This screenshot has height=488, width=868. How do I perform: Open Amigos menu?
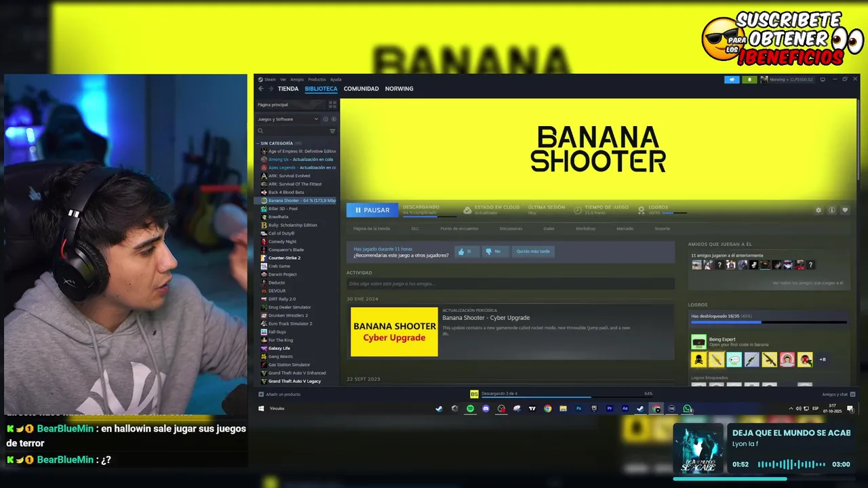click(297, 79)
